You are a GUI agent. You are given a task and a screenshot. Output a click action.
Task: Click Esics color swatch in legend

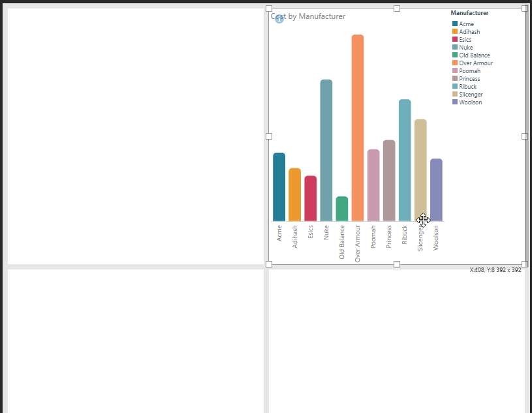[454, 39]
